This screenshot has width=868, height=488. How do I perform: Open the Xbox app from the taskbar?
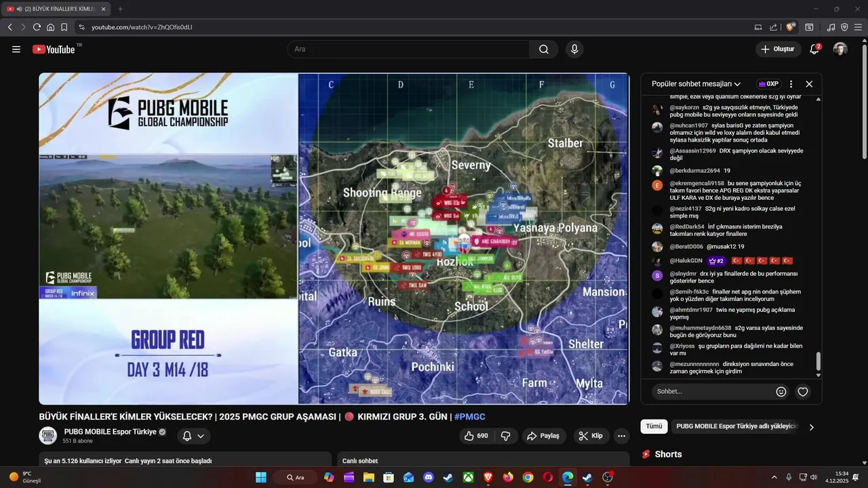[468, 477]
